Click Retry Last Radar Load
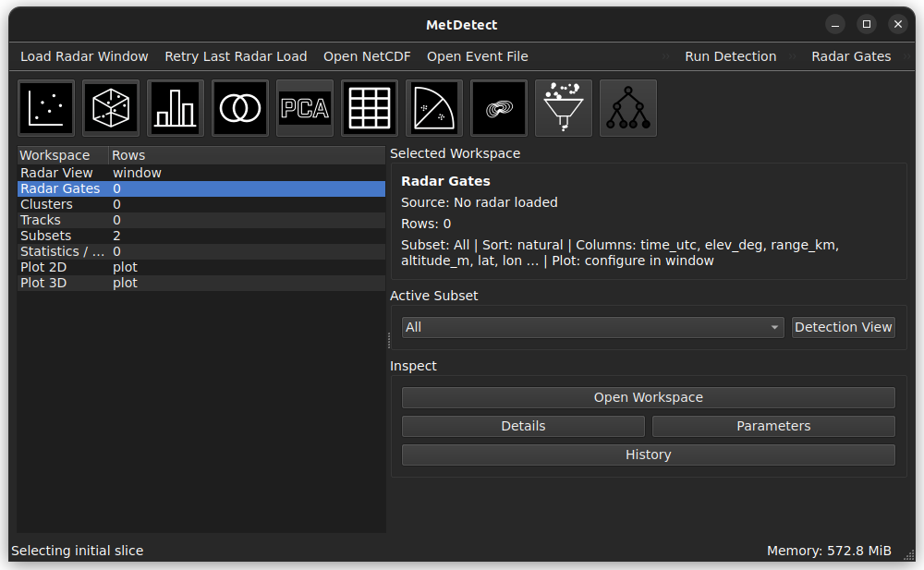Screen dimensions: 924x570 pos(236,56)
